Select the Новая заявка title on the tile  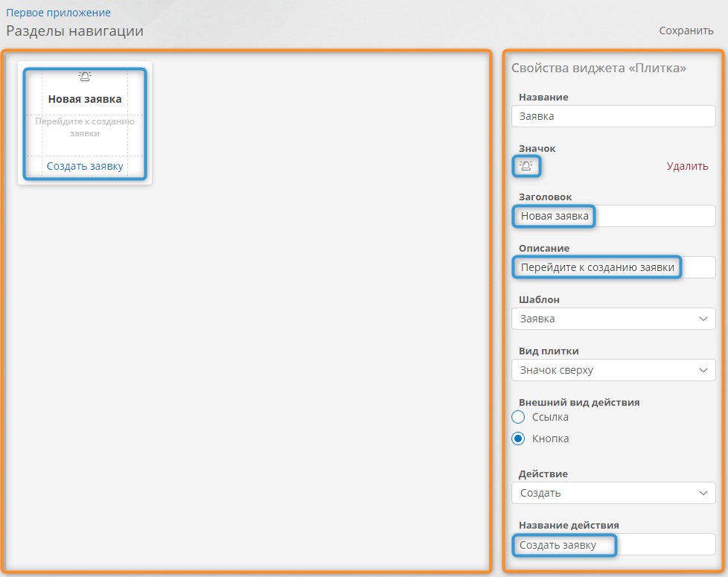(x=85, y=98)
